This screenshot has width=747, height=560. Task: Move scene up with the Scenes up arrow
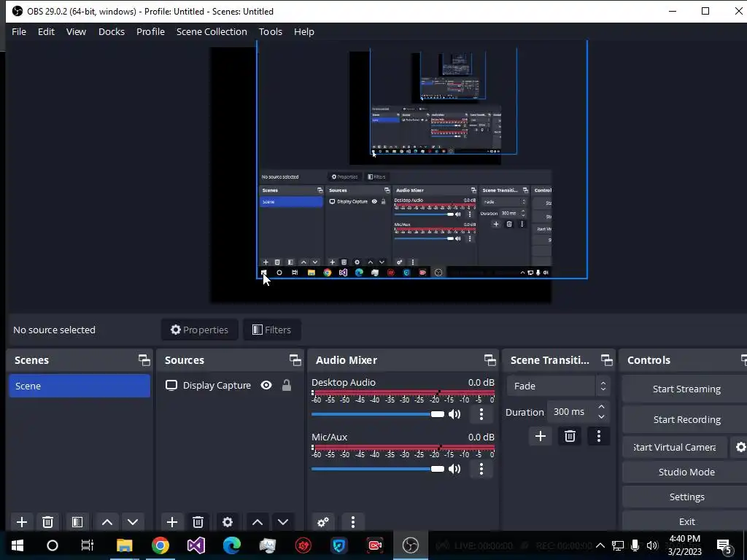click(x=107, y=522)
